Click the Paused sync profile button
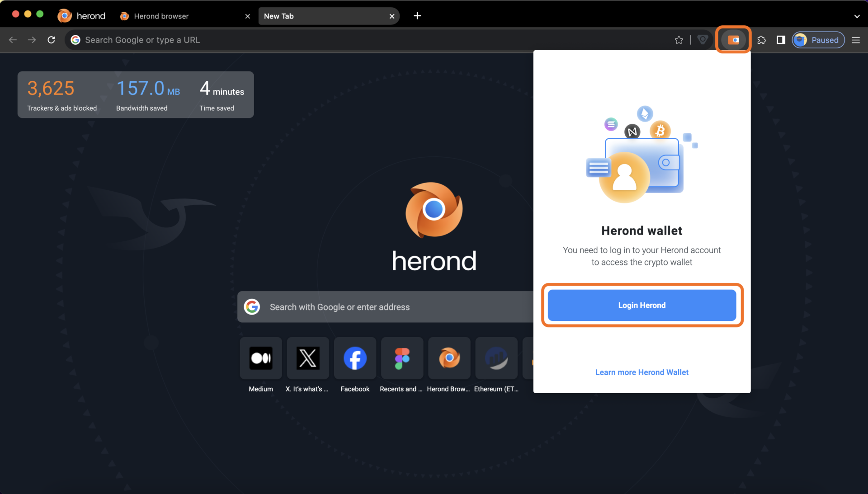The width and height of the screenshot is (868, 494). click(x=818, y=40)
